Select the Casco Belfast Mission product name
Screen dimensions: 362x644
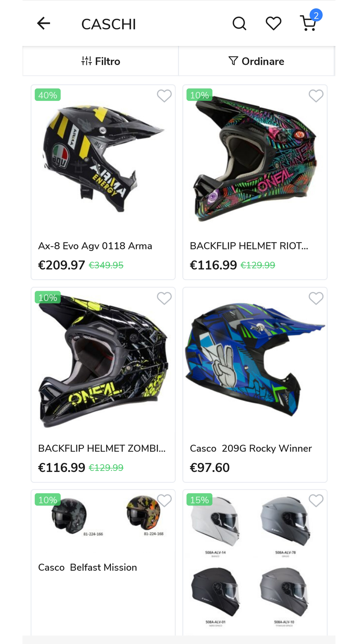click(x=88, y=567)
